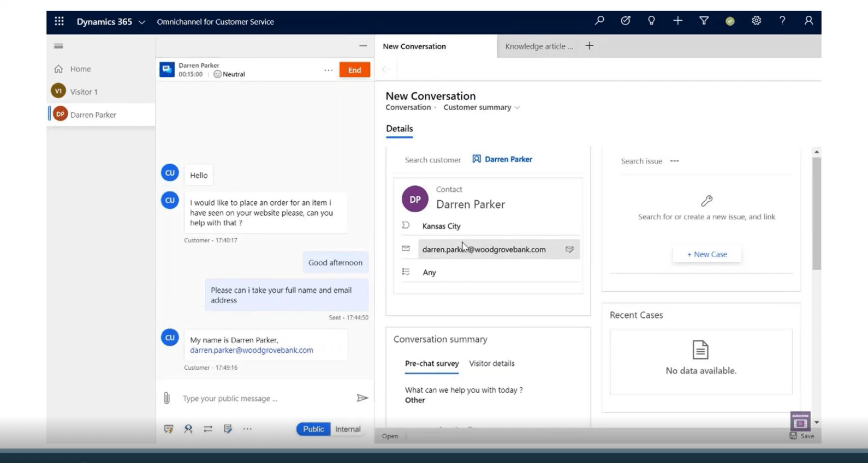Click the Search customer field label
868x463 pixels.
pos(432,160)
